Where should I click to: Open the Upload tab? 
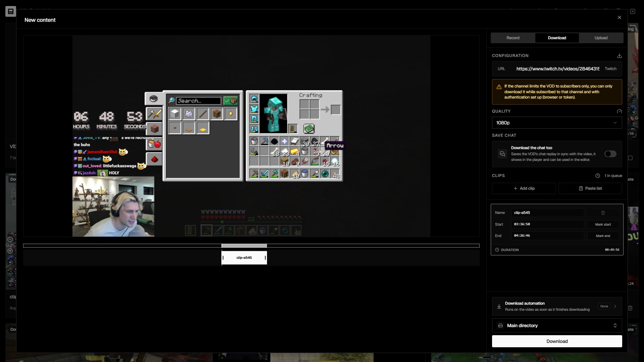coord(601,38)
